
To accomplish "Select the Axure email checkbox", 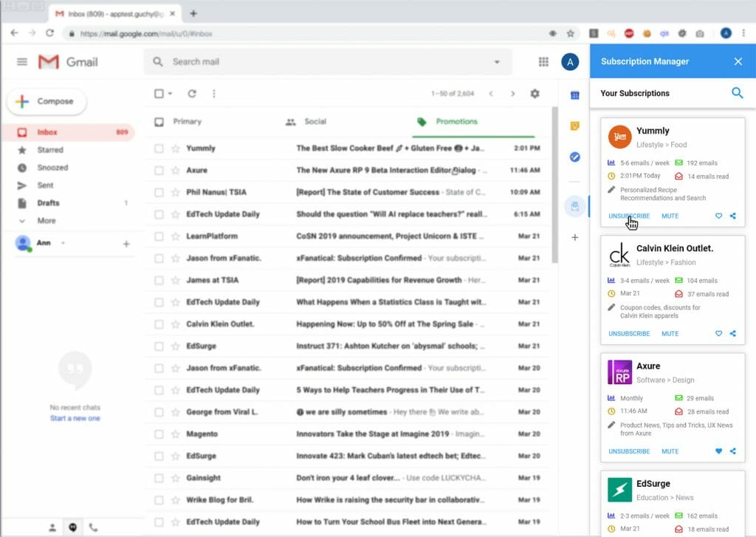I will click(x=159, y=171).
